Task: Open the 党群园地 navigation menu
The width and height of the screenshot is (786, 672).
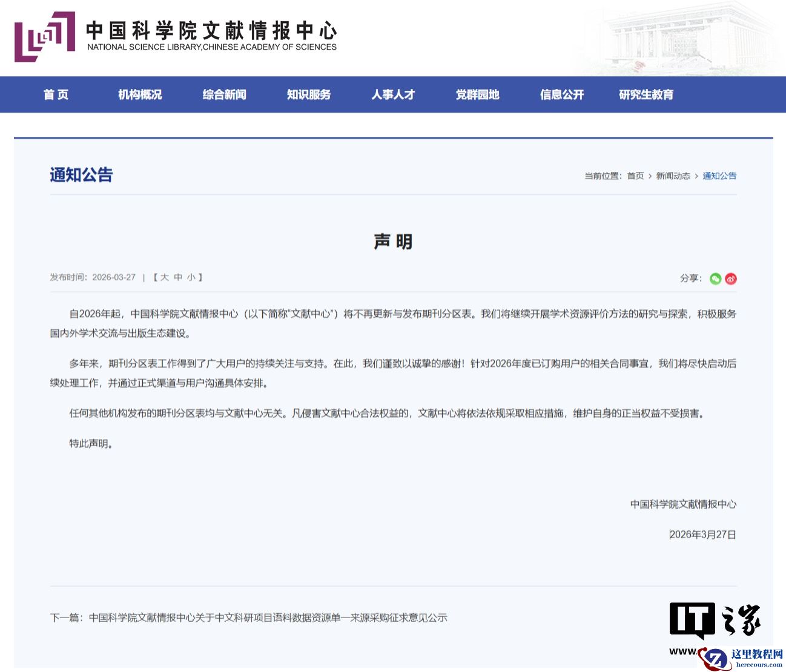Action: click(477, 94)
